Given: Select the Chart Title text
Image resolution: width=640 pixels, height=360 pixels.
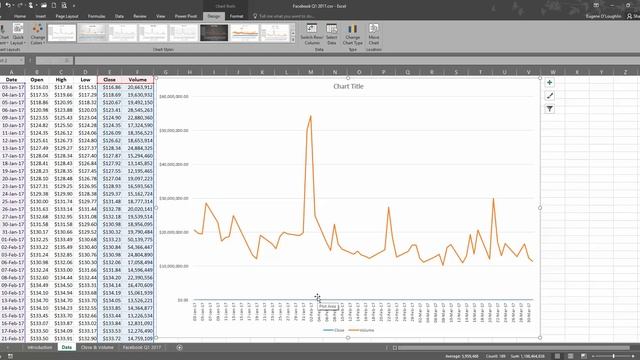Looking at the screenshot, I should pos(348,86).
